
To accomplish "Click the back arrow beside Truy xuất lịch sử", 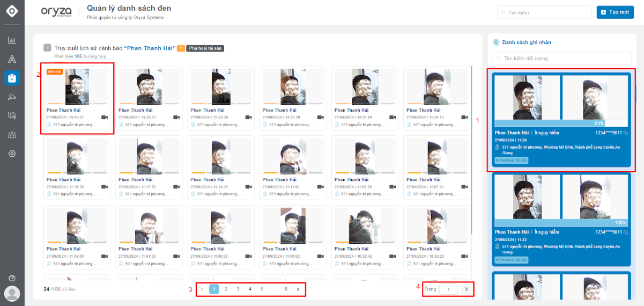I will click(47, 48).
